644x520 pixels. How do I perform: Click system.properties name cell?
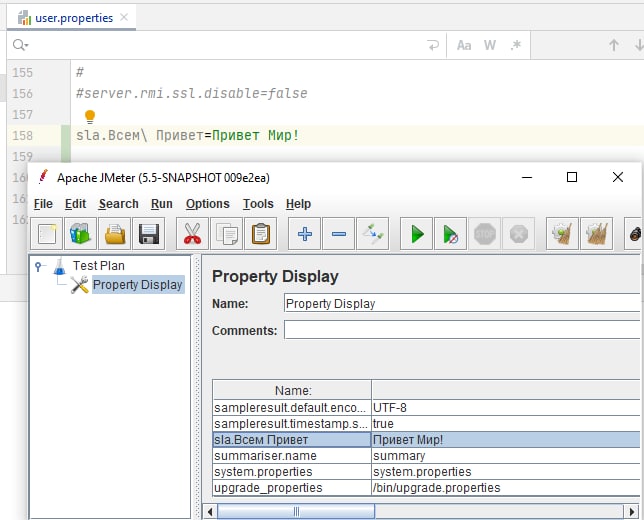292,472
